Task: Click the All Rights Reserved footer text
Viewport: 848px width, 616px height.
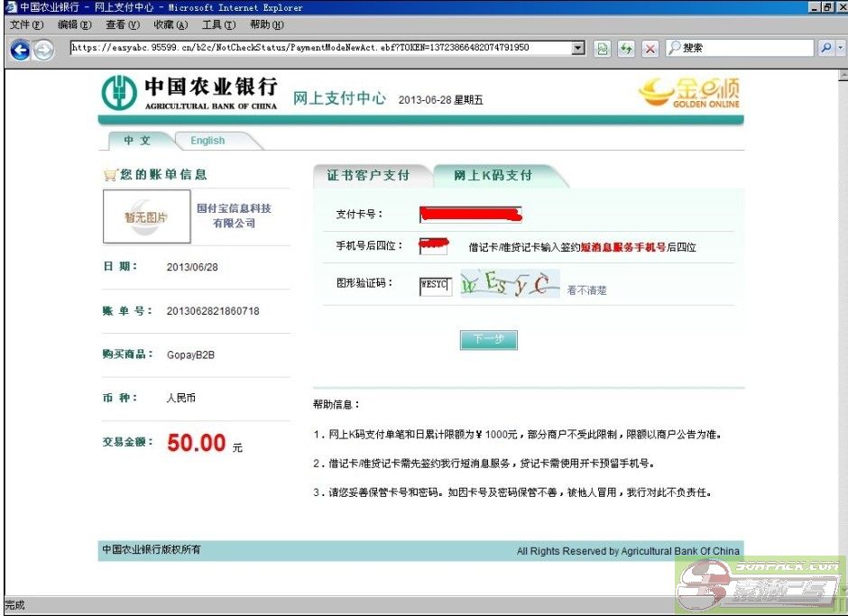Action: click(x=628, y=551)
